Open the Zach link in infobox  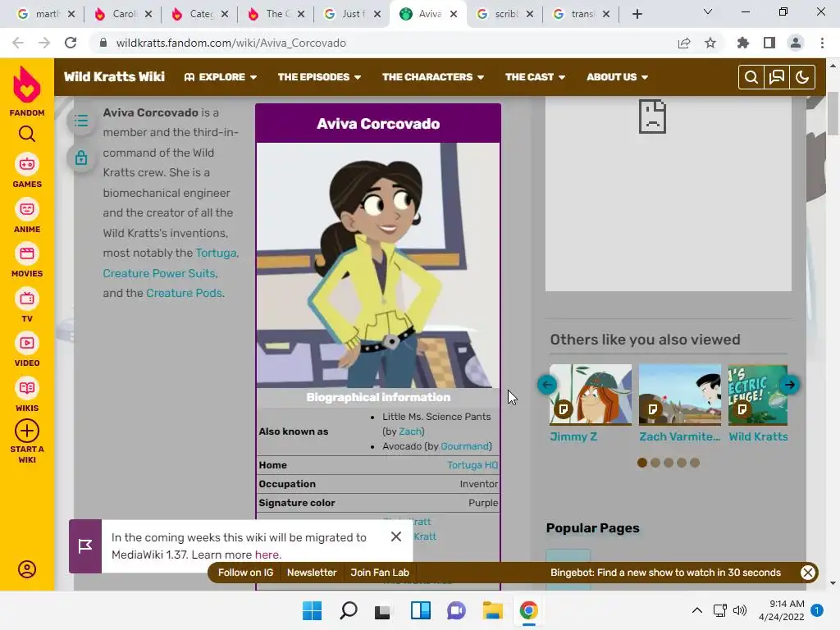pos(410,431)
